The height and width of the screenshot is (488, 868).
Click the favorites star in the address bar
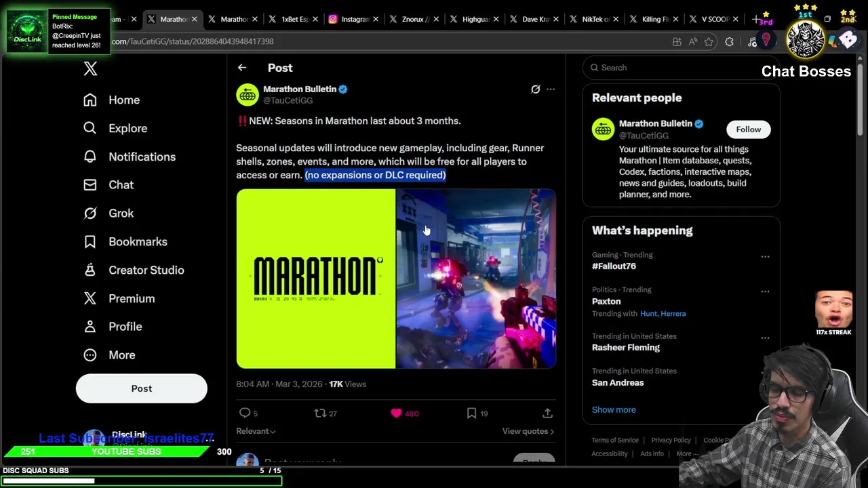point(709,42)
